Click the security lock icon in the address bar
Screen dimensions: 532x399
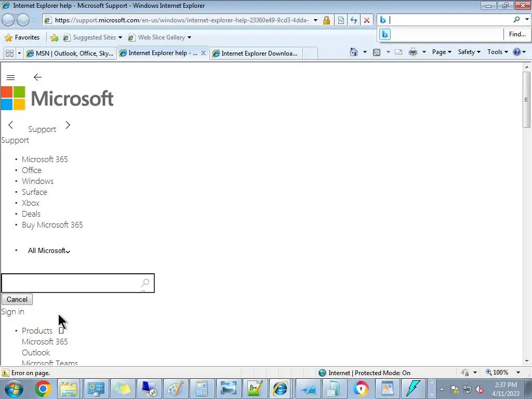coord(326,20)
